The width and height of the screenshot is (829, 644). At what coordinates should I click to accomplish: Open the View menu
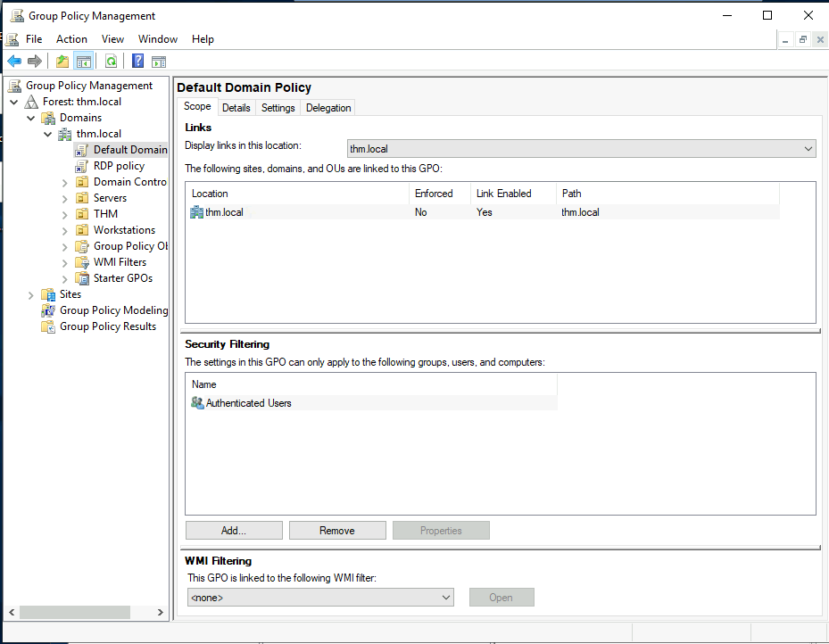click(x=112, y=39)
